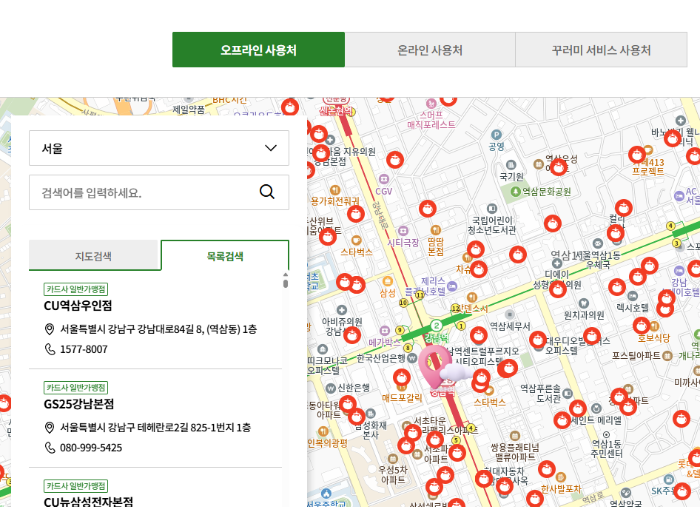Click the red store marker near 바노바기
The height and width of the screenshot is (507, 700).
click(672, 139)
